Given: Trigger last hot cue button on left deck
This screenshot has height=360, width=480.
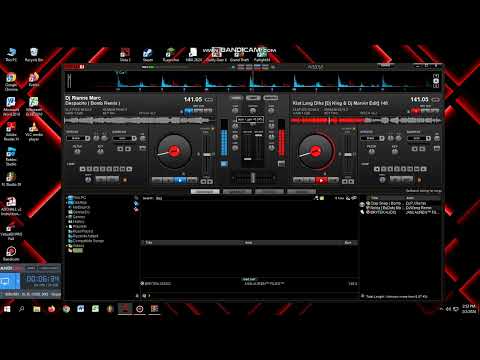Looking at the screenshot, I should (x=129, y=169).
